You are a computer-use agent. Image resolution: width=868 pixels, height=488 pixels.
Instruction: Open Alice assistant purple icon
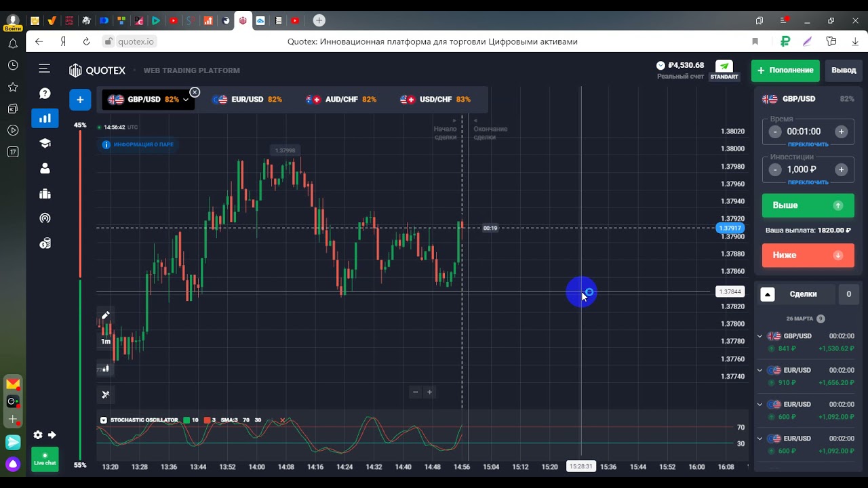coord(13,464)
